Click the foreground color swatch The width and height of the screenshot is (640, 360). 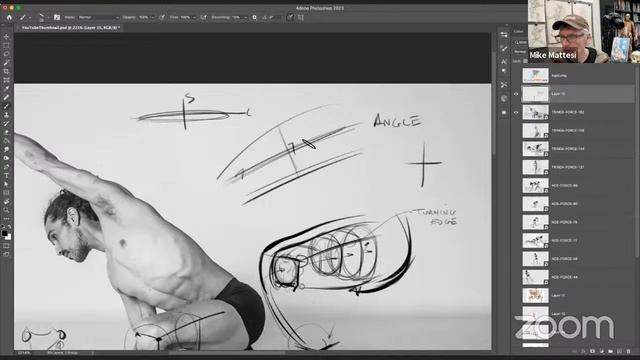[4, 233]
